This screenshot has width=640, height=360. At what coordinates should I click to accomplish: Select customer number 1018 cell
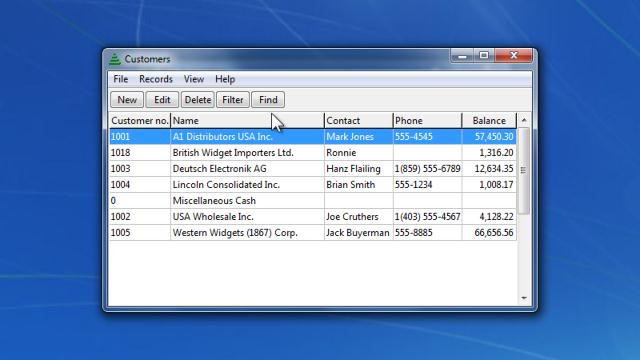coord(140,153)
